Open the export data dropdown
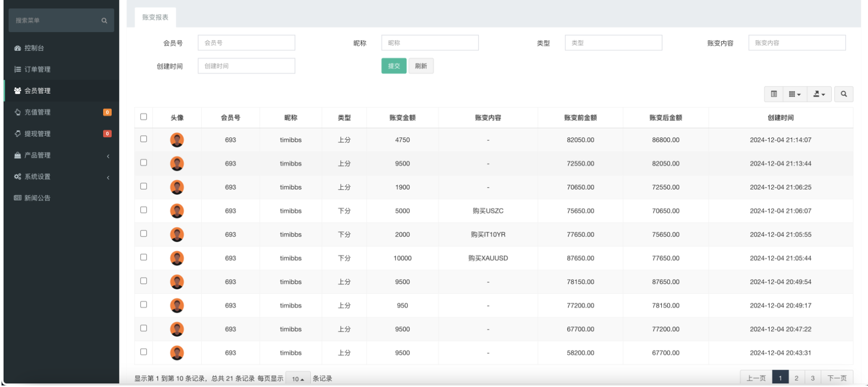Viewport: 868px width, 387px height. pyautogui.click(x=819, y=94)
